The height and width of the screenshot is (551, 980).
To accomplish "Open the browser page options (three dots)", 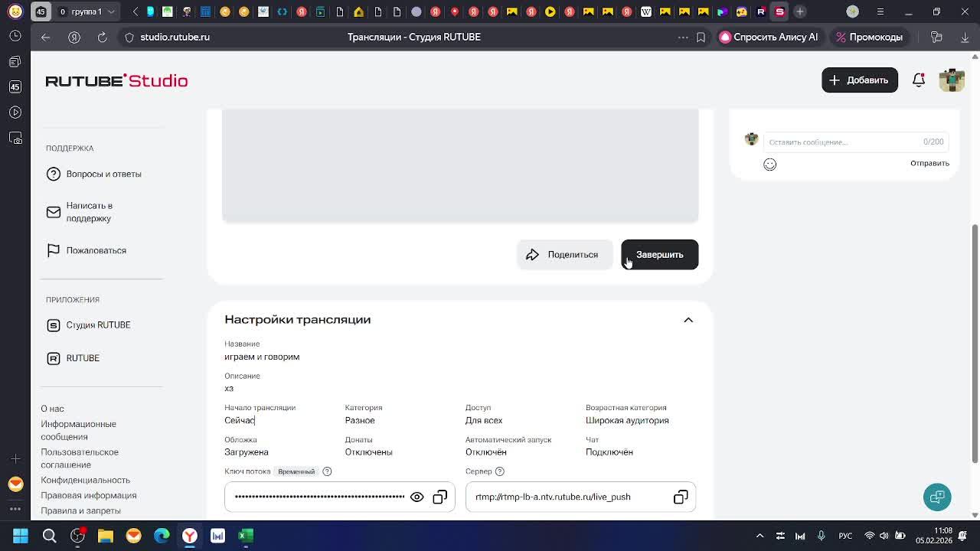I will tap(683, 37).
